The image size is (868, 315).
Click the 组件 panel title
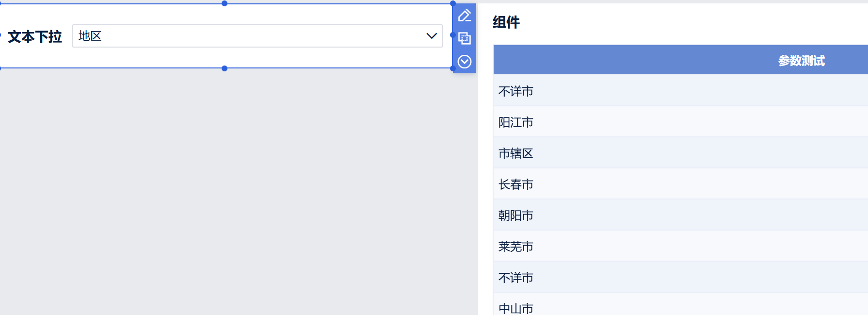(x=506, y=22)
